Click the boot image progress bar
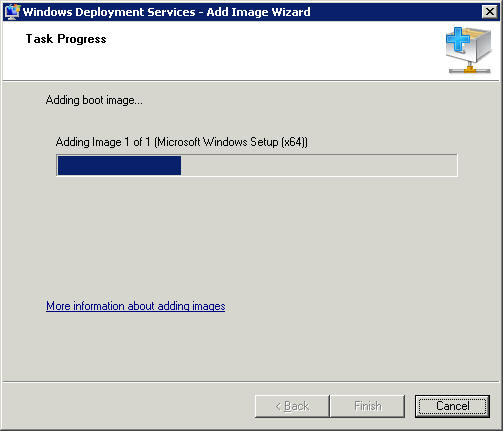The image size is (503, 431). [x=257, y=165]
